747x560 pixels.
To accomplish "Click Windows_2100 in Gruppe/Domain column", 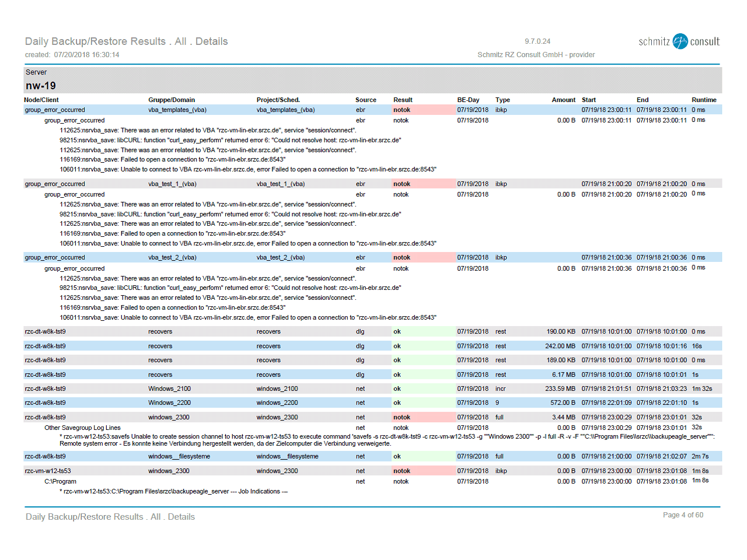I will (x=169, y=388).
